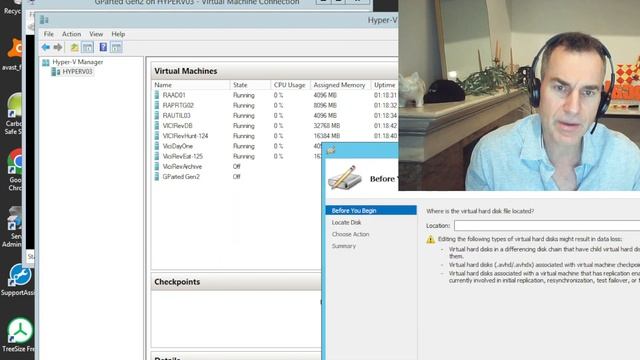Image resolution: width=640 pixels, height=360 pixels.
Task: Open the Help menu
Action: pyautogui.click(x=118, y=34)
